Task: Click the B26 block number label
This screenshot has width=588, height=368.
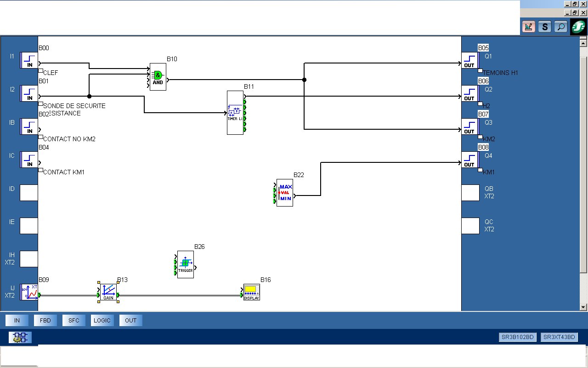Action: pos(199,247)
